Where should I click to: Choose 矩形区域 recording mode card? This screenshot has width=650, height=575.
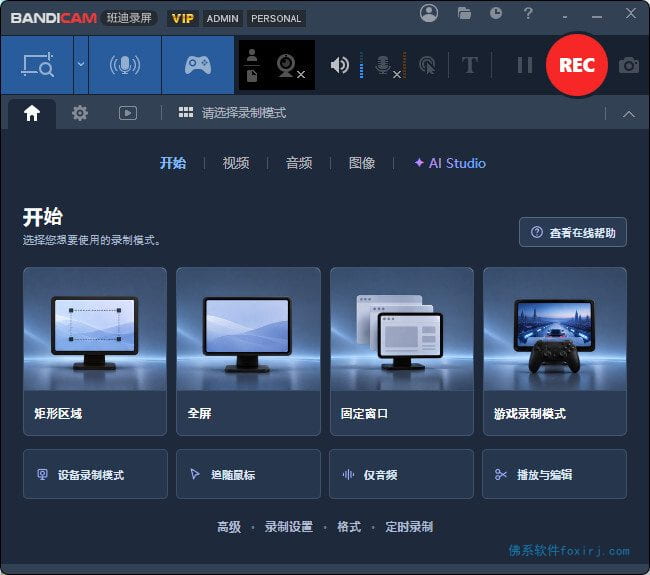[x=95, y=352]
